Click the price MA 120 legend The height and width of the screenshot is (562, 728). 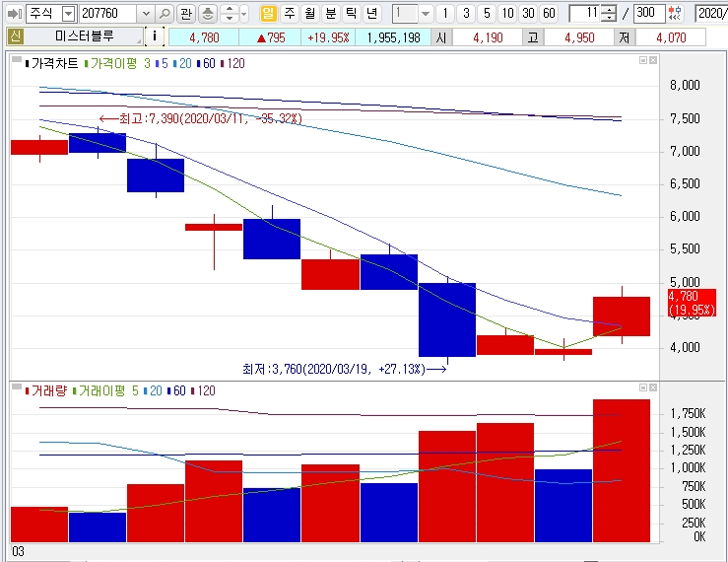click(233, 64)
